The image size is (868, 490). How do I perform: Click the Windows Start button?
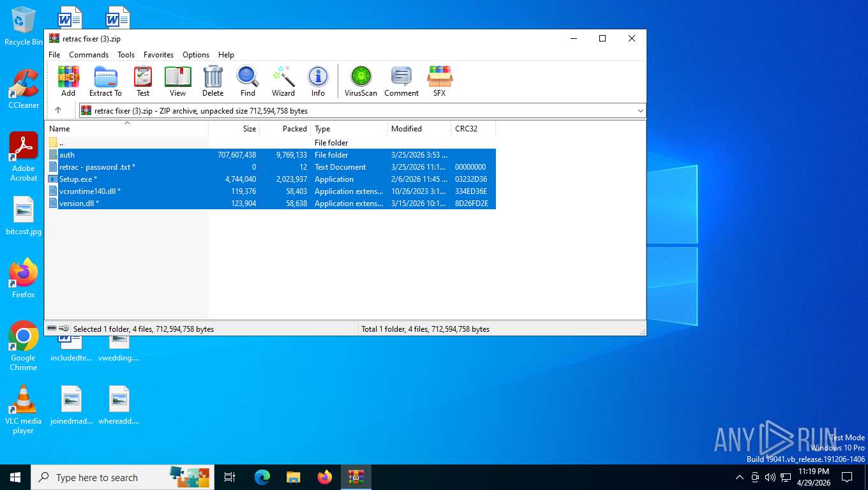pos(15,477)
